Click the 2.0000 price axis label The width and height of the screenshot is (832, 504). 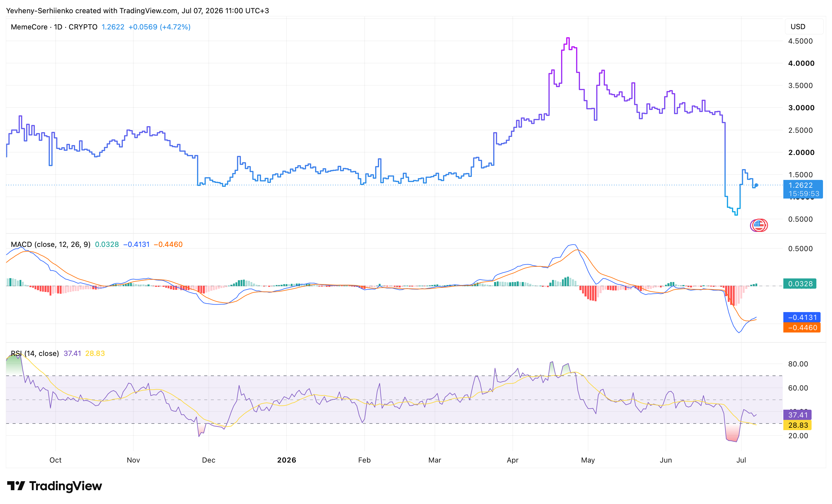(801, 153)
